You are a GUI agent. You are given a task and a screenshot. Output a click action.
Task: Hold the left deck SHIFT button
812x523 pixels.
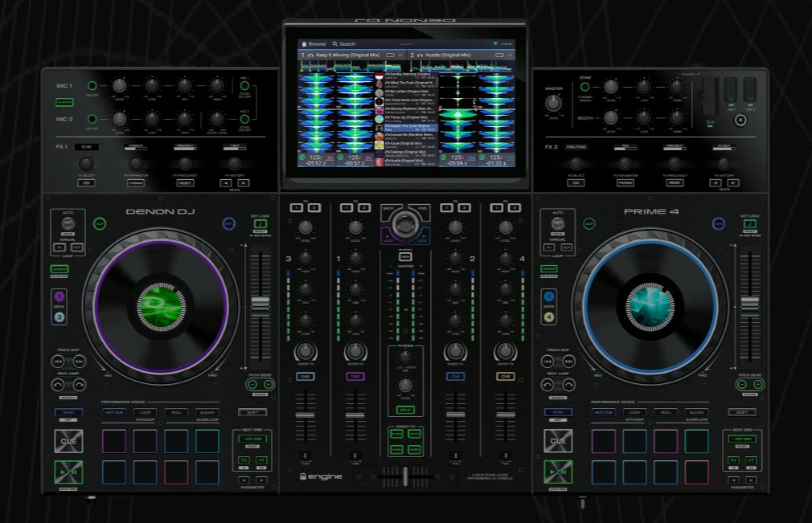(252, 412)
